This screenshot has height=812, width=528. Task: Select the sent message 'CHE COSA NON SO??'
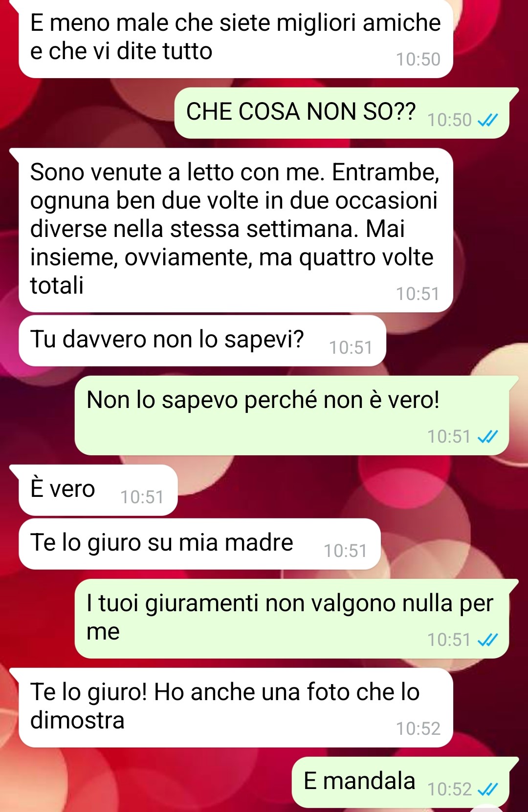(342, 113)
